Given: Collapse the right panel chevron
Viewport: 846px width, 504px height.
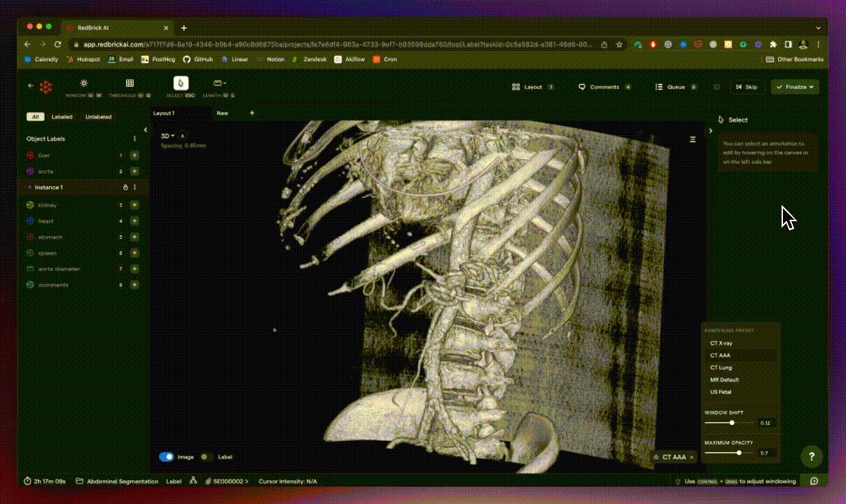Looking at the screenshot, I should tap(710, 130).
